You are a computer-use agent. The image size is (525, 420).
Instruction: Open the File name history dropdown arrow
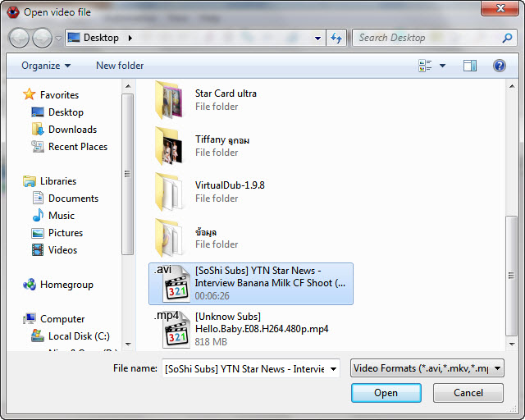tap(334, 369)
